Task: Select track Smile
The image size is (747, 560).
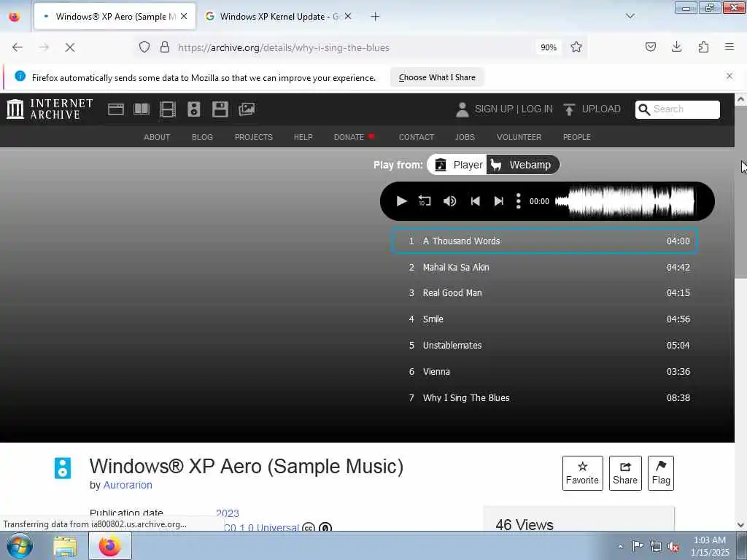Action: pyautogui.click(x=544, y=319)
